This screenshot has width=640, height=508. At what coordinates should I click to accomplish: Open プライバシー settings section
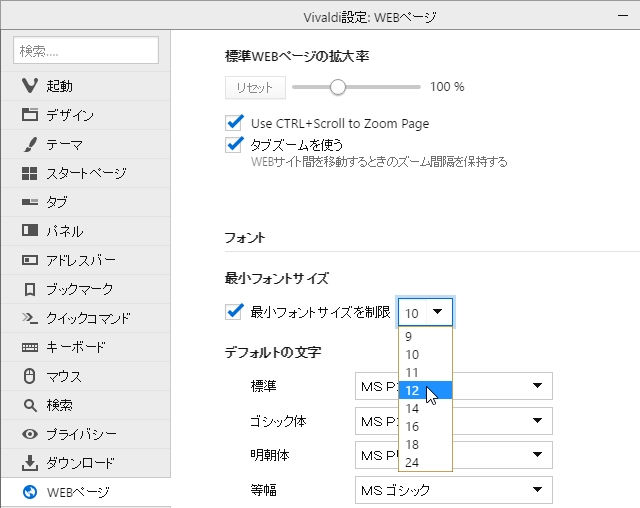86,434
